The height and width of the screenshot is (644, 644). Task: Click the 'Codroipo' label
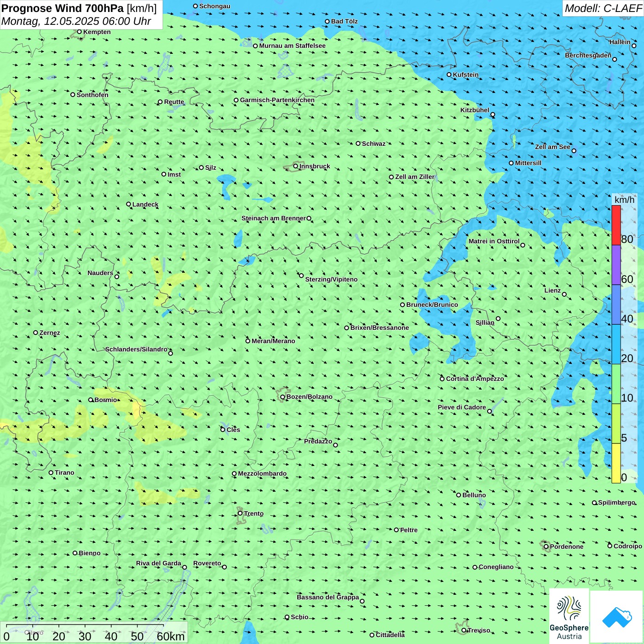pyautogui.click(x=628, y=546)
